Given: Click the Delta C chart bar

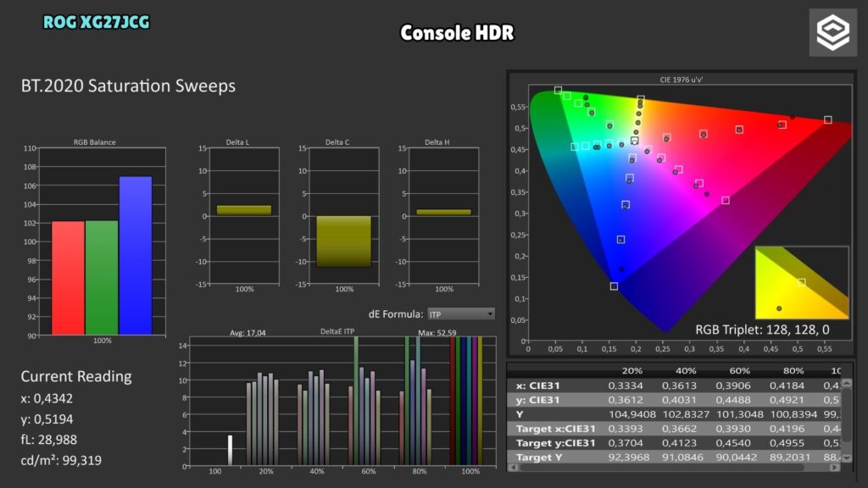Looking at the screenshot, I should click(x=344, y=241).
